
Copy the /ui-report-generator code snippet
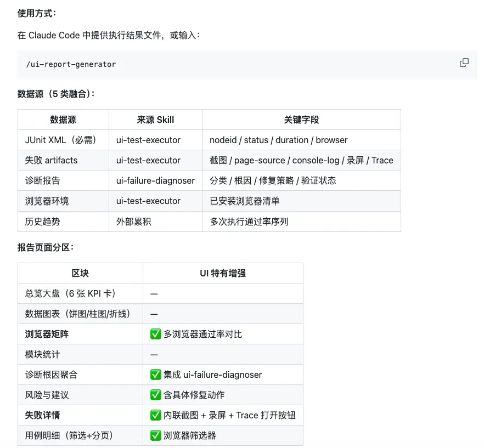pyautogui.click(x=464, y=63)
